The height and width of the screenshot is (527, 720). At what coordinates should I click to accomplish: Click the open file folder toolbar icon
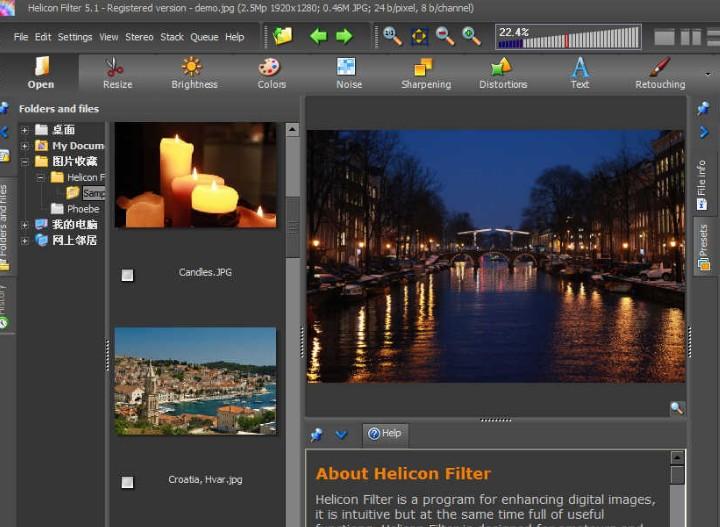[x=282, y=36]
